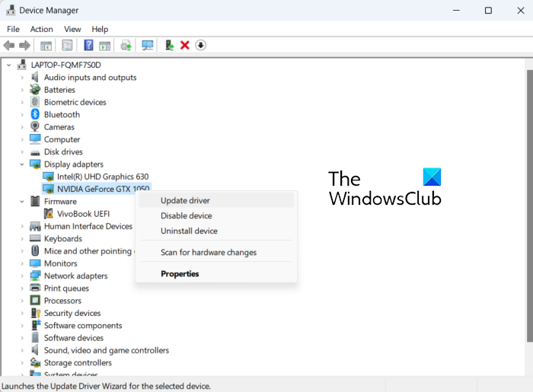The height and width of the screenshot is (392, 533).
Task: Open the Action menu
Action: point(41,29)
